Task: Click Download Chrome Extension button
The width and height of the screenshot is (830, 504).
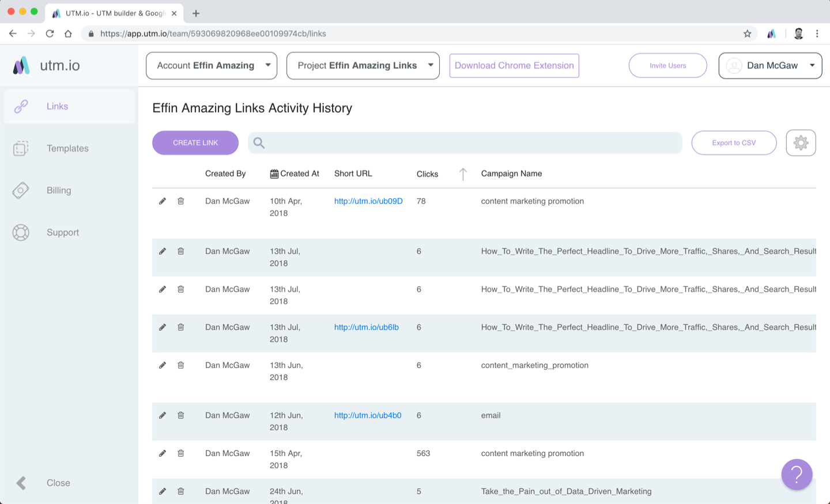Action: pyautogui.click(x=514, y=66)
